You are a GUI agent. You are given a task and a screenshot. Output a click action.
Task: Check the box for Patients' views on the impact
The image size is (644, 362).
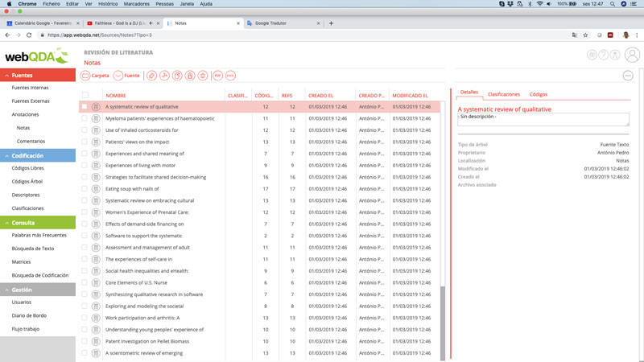pos(85,142)
